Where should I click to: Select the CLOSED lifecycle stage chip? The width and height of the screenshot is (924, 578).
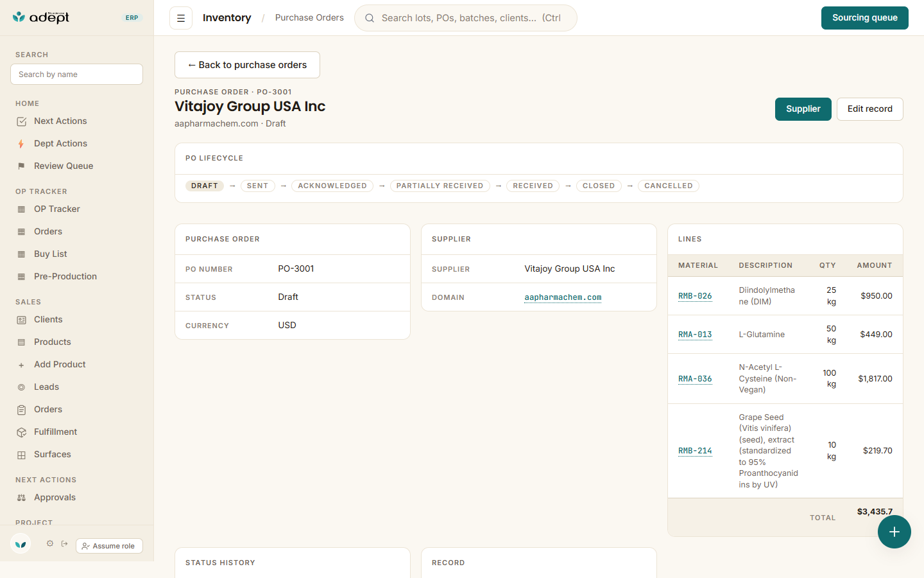[x=599, y=186]
